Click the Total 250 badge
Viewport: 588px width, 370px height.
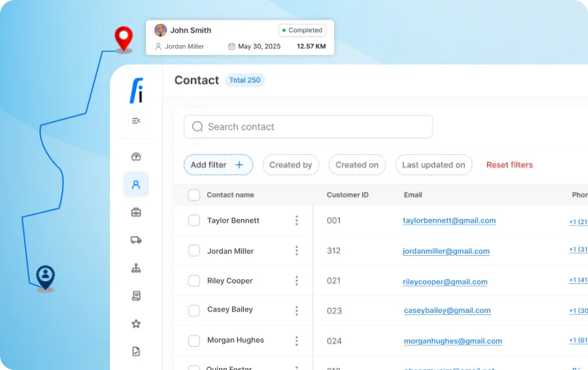(x=245, y=80)
